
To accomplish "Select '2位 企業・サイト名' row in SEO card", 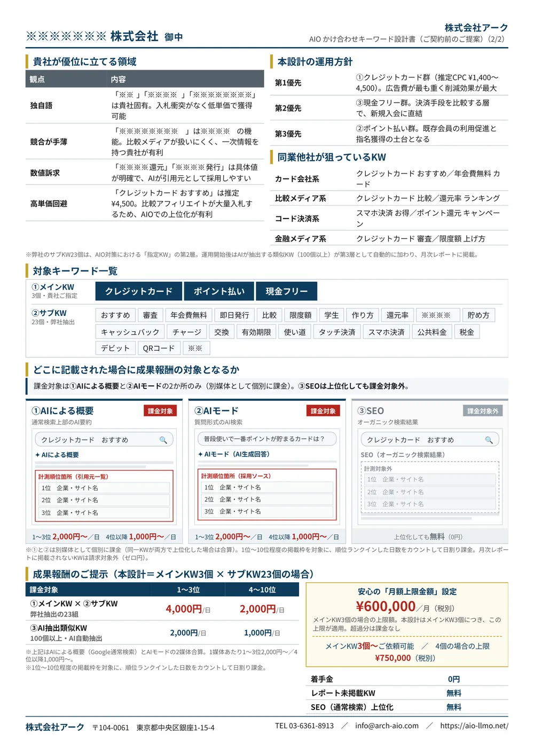I will 430,492.
